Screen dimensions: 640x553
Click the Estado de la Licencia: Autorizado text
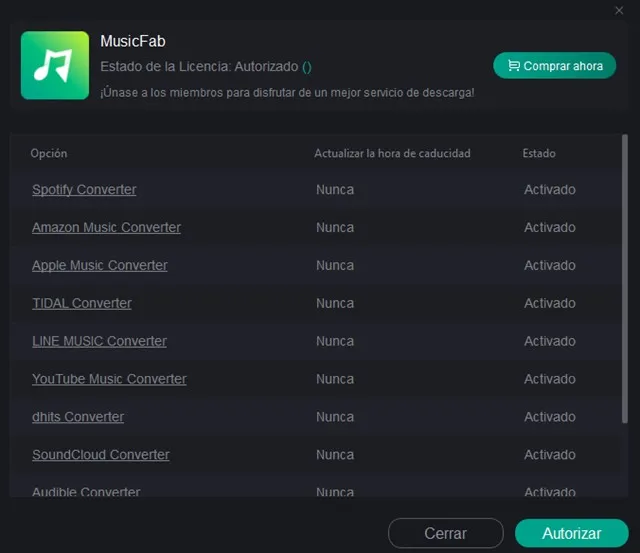pos(199,67)
